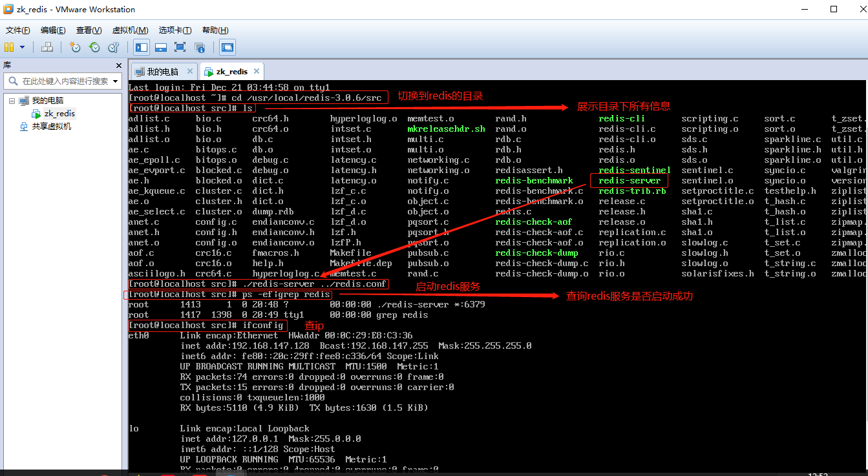
Task: Open the 编辑(E) menu
Action: tap(53, 30)
